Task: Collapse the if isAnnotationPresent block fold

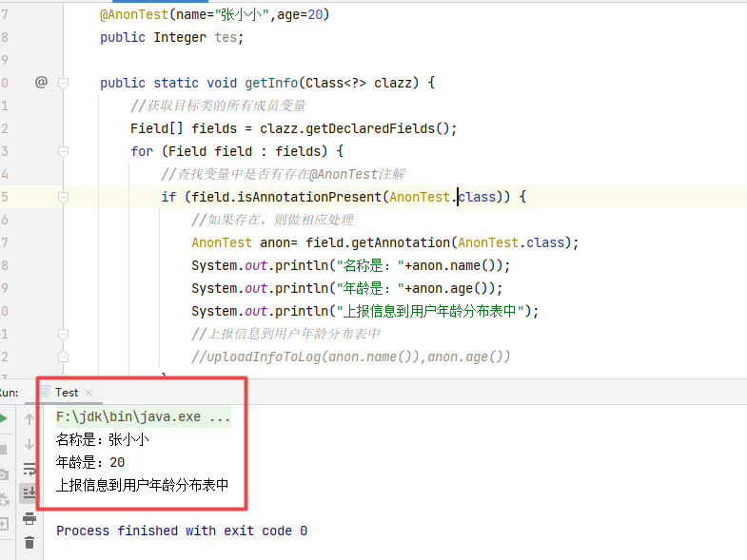Action: (x=63, y=197)
